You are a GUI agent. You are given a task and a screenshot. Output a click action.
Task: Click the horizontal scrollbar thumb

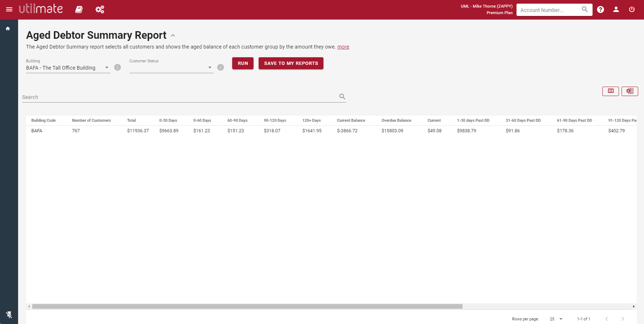point(247,307)
